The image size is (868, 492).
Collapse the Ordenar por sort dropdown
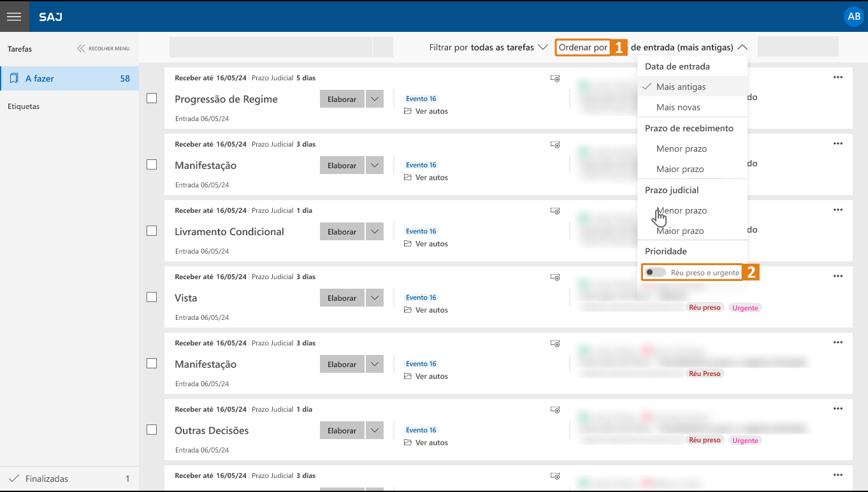click(x=742, y=47)
